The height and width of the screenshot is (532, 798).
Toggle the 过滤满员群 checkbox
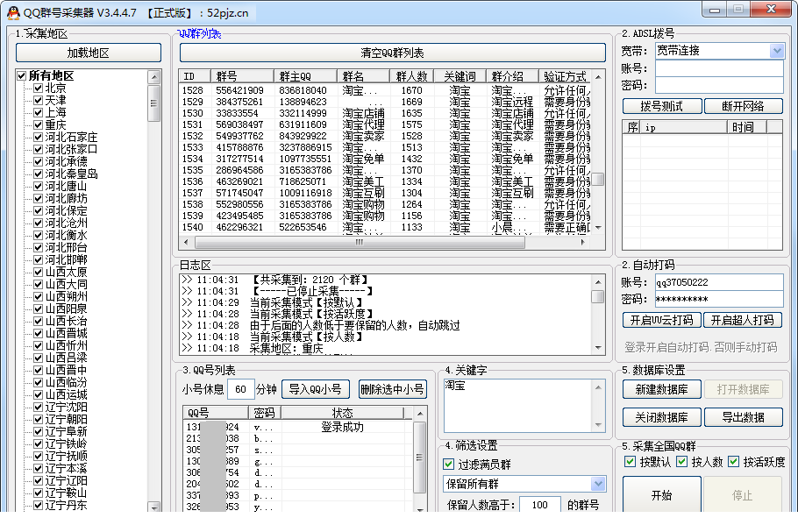tap(448, 464)
